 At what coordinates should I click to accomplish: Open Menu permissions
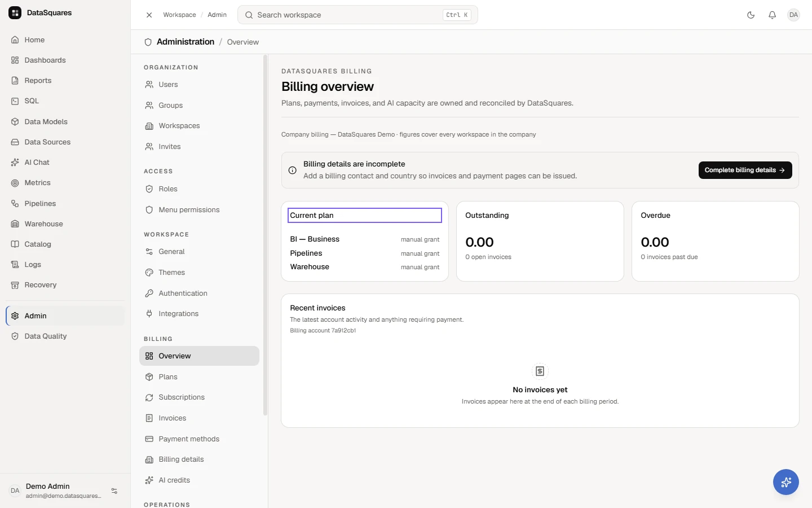tap(199, 210)
